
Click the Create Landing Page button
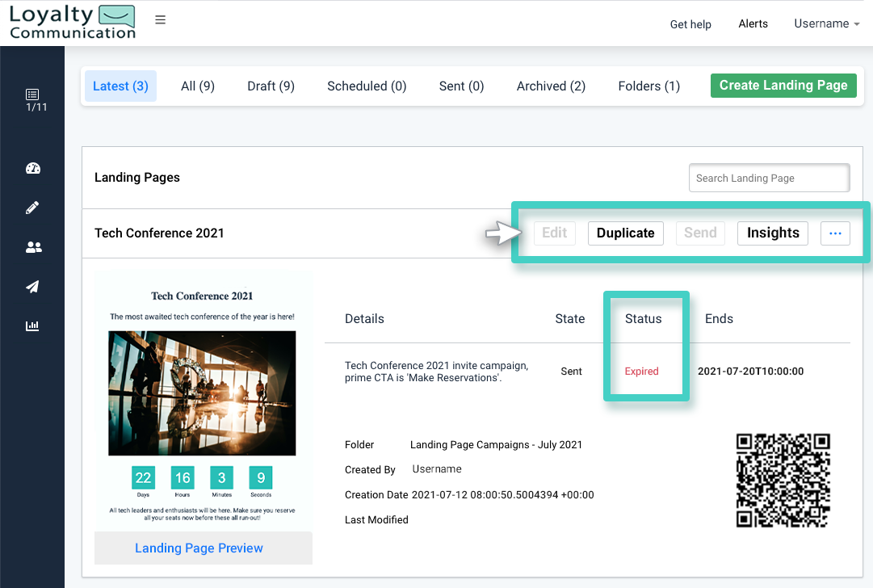point(783,85)
